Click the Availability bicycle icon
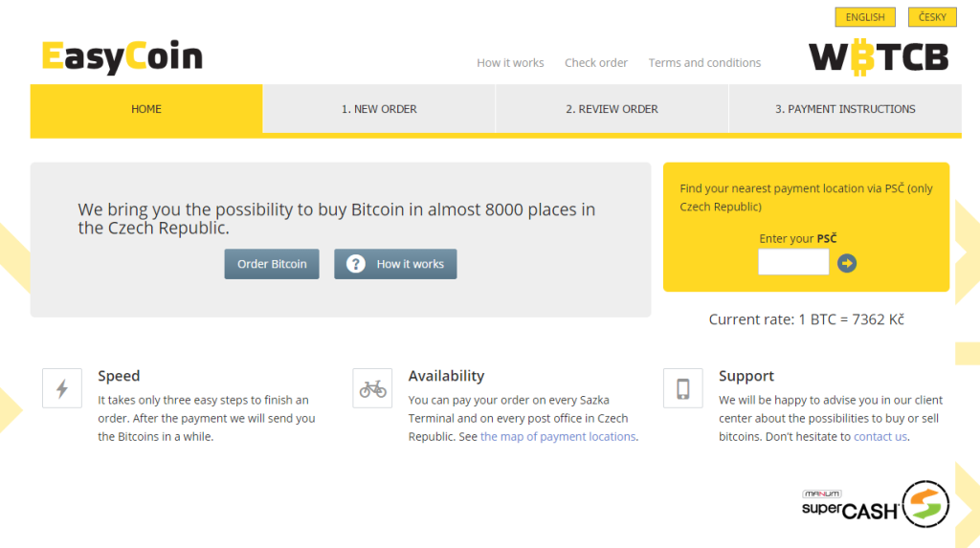Viewport: 980px width, 548px height. click(372, 388)
